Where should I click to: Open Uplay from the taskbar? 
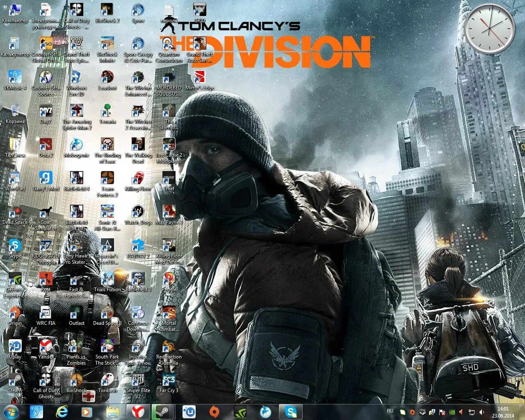coord(189,411)
